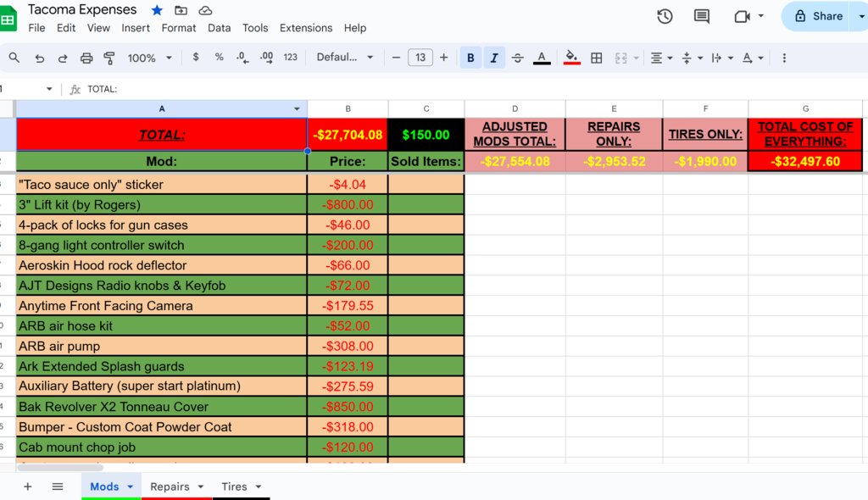
Task: Start a video call with the camera icon
Action: [742, 16]
